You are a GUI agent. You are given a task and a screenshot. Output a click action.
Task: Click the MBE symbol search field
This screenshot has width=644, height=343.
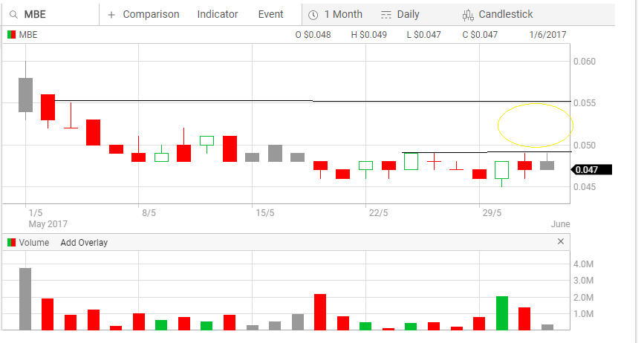(51, 14)
